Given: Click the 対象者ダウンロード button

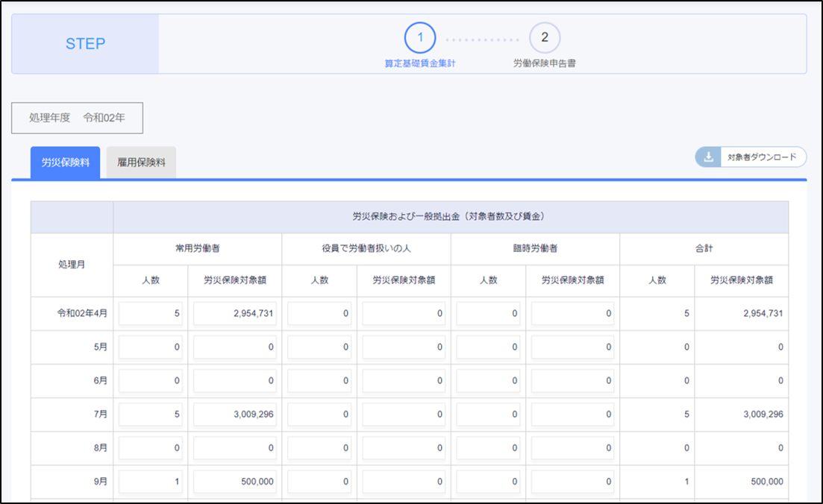Looking at the screenshot, I should tap(761, 157).
